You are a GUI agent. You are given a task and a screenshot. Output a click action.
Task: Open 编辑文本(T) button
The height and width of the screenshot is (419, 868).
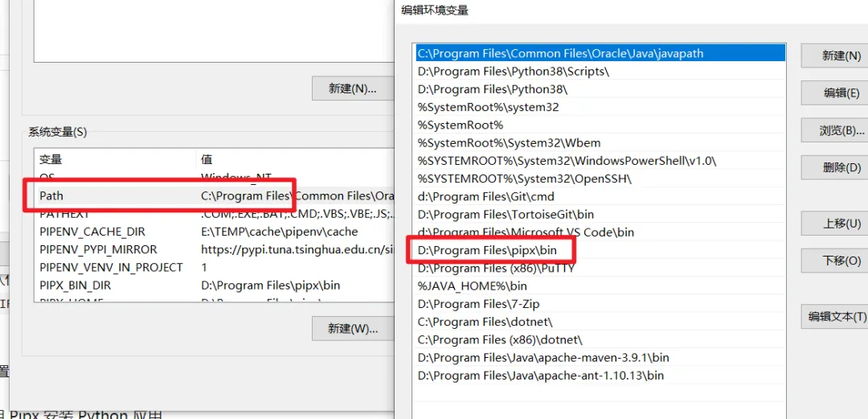(x=835, y=317)
